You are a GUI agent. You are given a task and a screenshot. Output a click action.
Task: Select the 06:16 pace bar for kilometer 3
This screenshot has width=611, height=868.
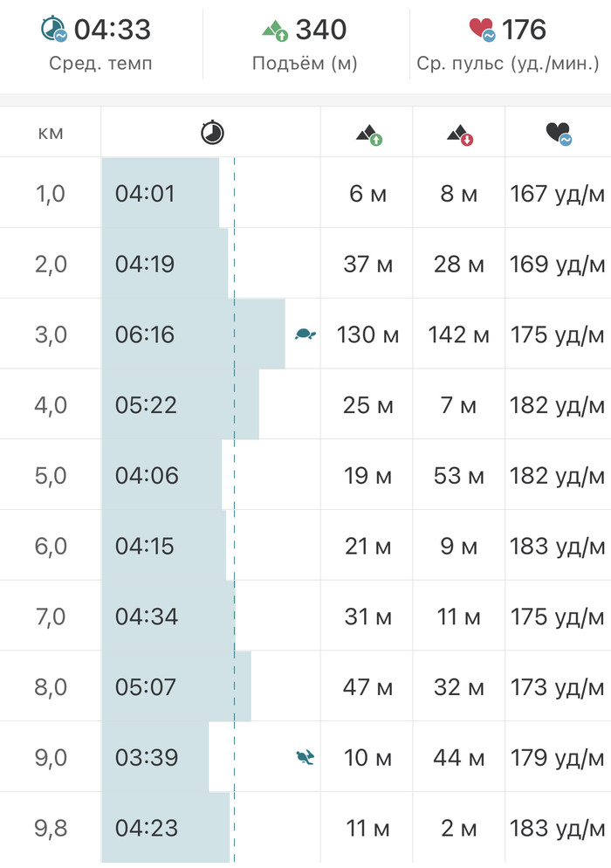(x=192, y=334)
